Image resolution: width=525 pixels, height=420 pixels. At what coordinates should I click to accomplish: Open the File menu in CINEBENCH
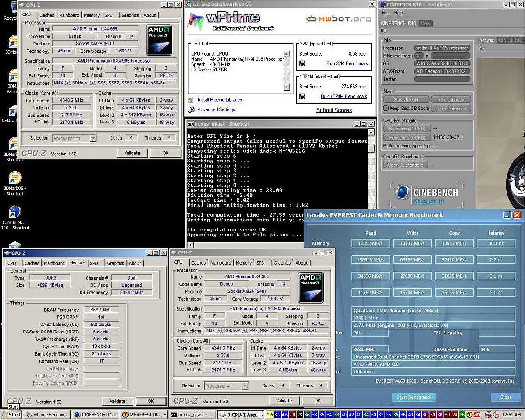coord(385,13)
